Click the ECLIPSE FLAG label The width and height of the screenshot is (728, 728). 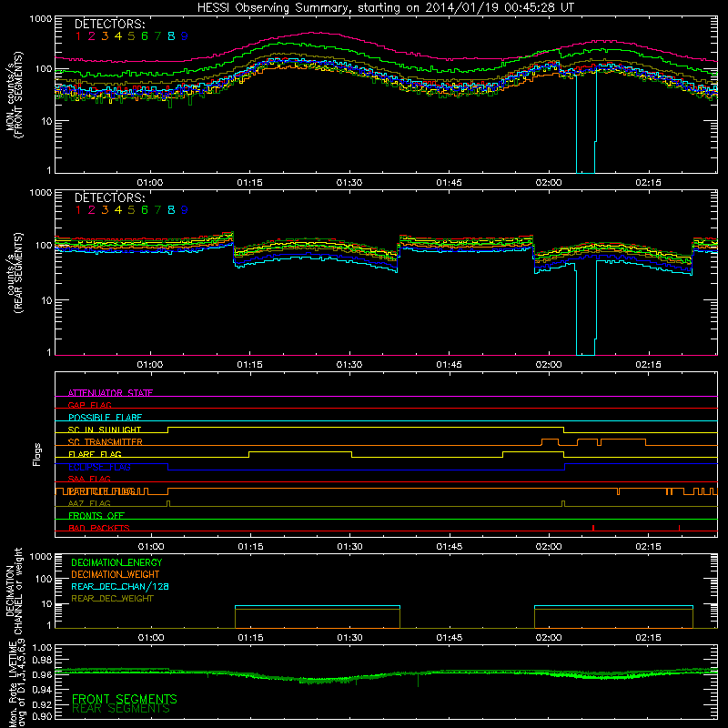point(99,467)
